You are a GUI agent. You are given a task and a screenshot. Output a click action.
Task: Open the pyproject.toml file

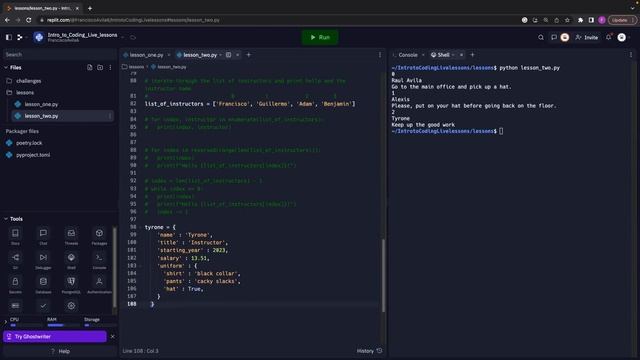click(x=33, y=155)
